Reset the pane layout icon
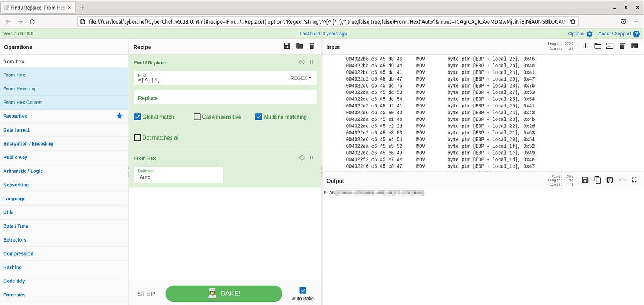The width and height of the screenshot is (644, 305). pos(634,47)
